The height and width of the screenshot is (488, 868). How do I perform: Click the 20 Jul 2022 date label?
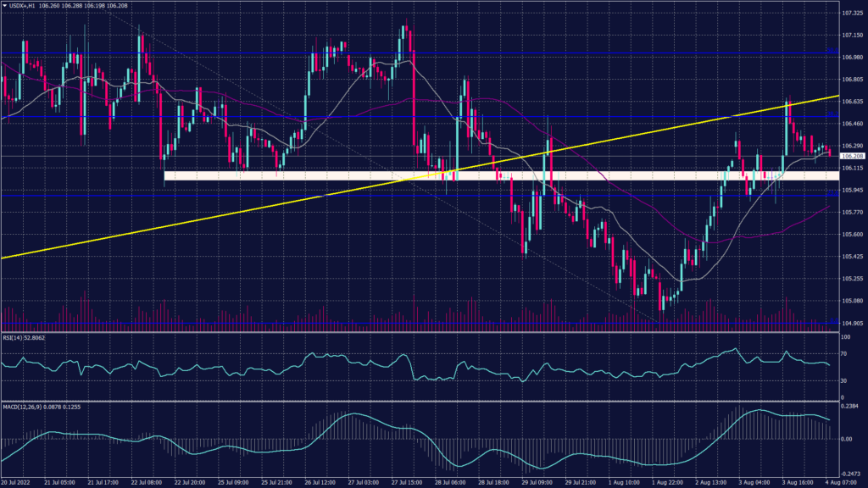tap(17, 481)
